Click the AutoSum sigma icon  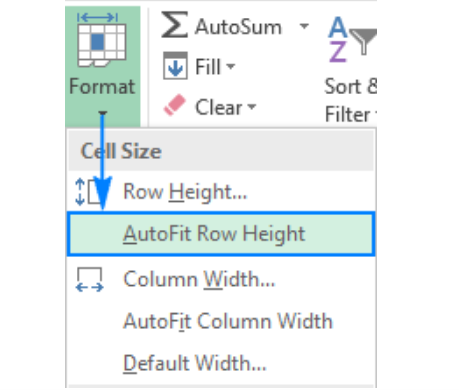(174, 25)
